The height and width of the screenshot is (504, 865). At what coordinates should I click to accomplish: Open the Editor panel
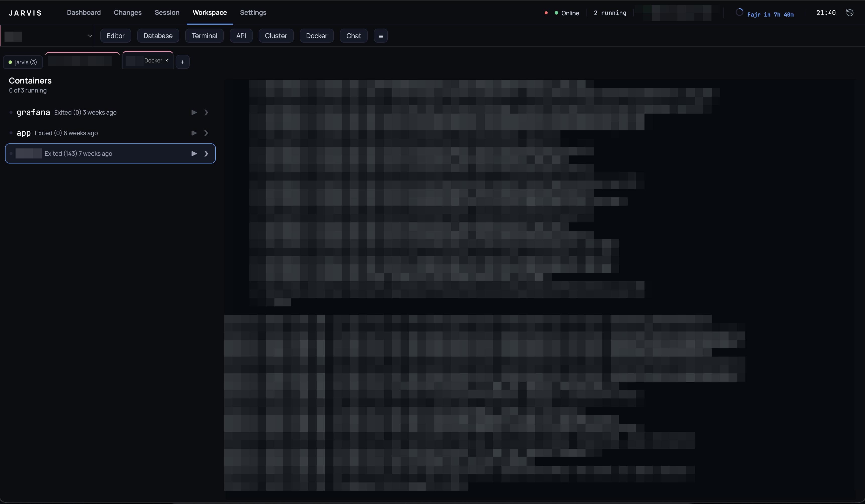coord(116,36)
